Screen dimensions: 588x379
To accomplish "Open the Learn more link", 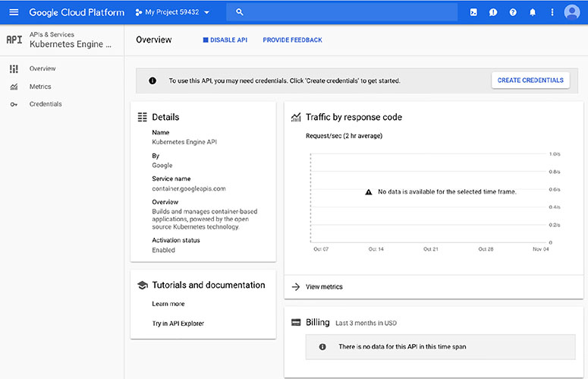I will [x=168, y=304].
